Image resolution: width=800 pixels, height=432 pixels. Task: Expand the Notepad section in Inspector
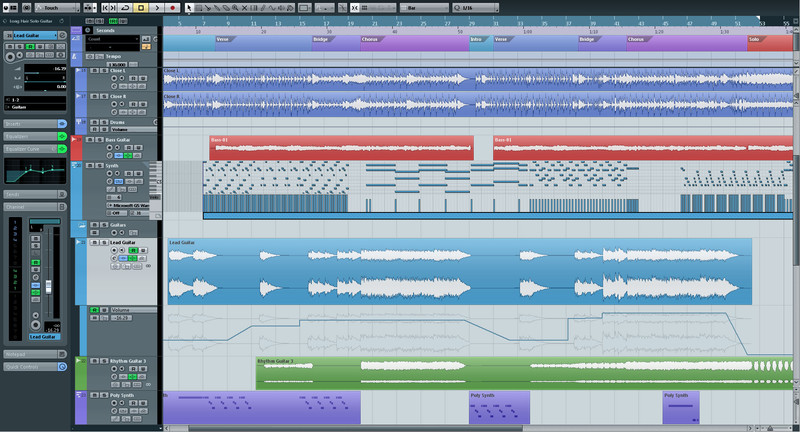click(x=30, y=354)
